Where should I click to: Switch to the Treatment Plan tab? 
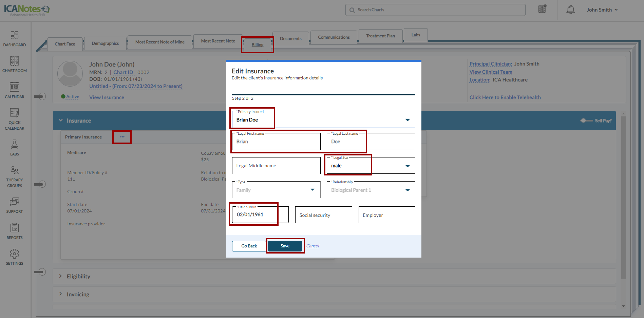[x=380, y=36]
